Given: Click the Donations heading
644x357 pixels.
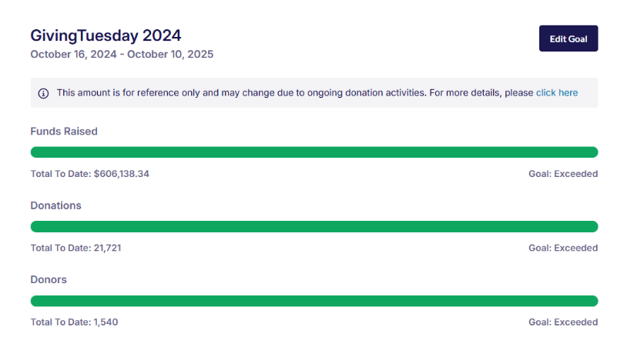Looking at the screenshot, I should point(55,205).
